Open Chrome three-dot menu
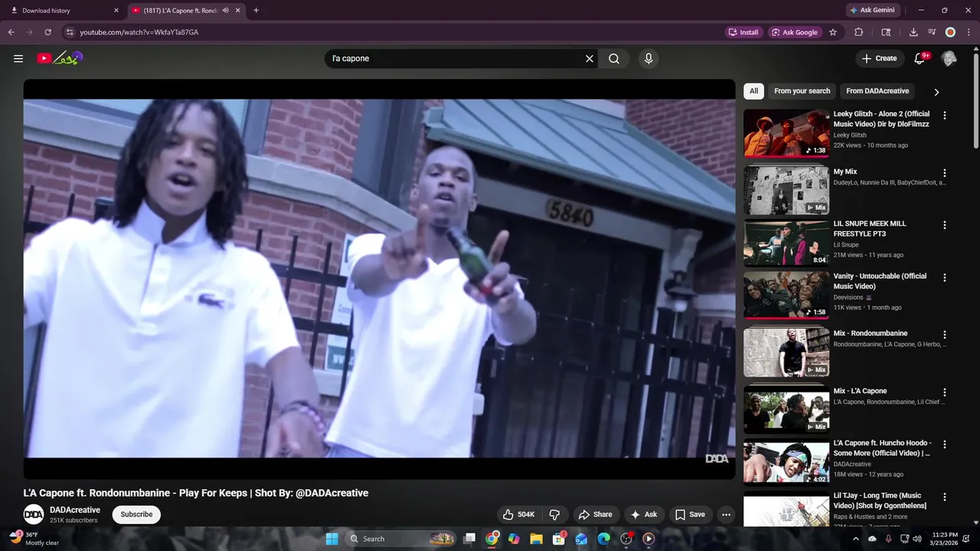This screenshot has width=980, height=551. (969, 32)
